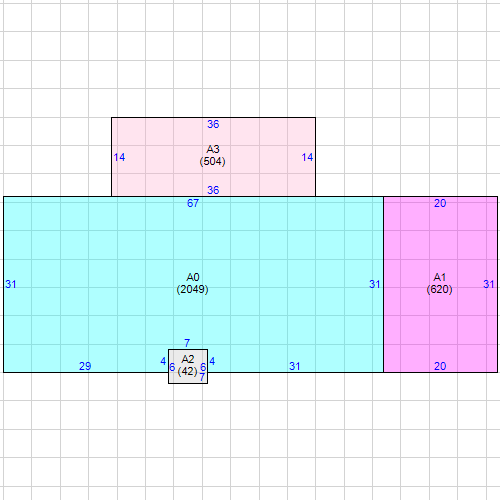Screen dimensions: 500x500
Task: Select the 67 dimension on A0's top edge
Action: (x=193, y=203)
